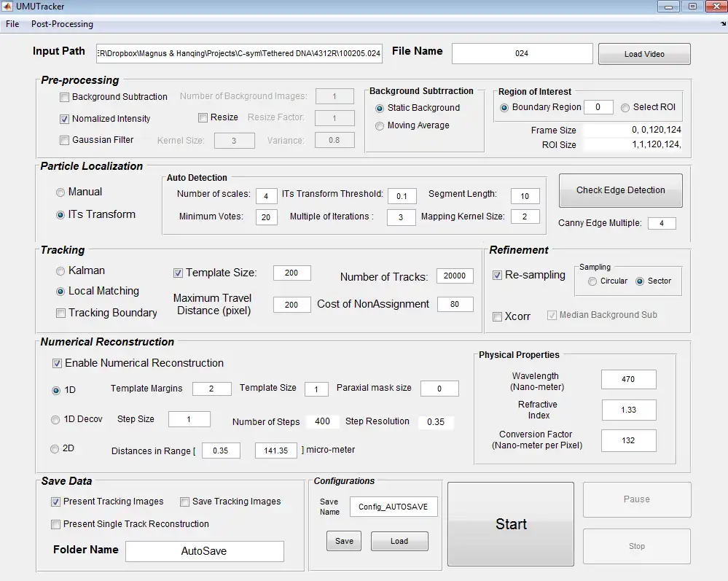Click the File Name field showing 024
Image resolution: width=728 pixels, height=581 pixels.
point(522,53)
